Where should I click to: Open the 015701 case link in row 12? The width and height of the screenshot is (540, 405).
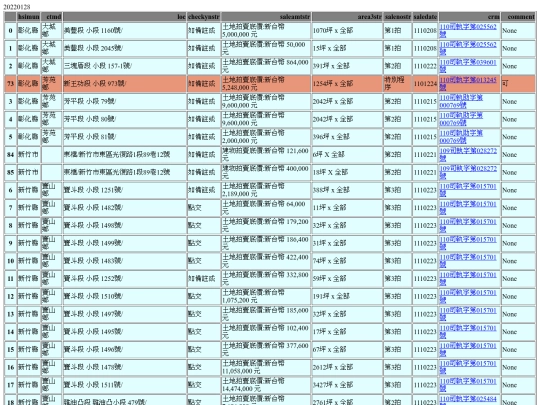(468, 296)
